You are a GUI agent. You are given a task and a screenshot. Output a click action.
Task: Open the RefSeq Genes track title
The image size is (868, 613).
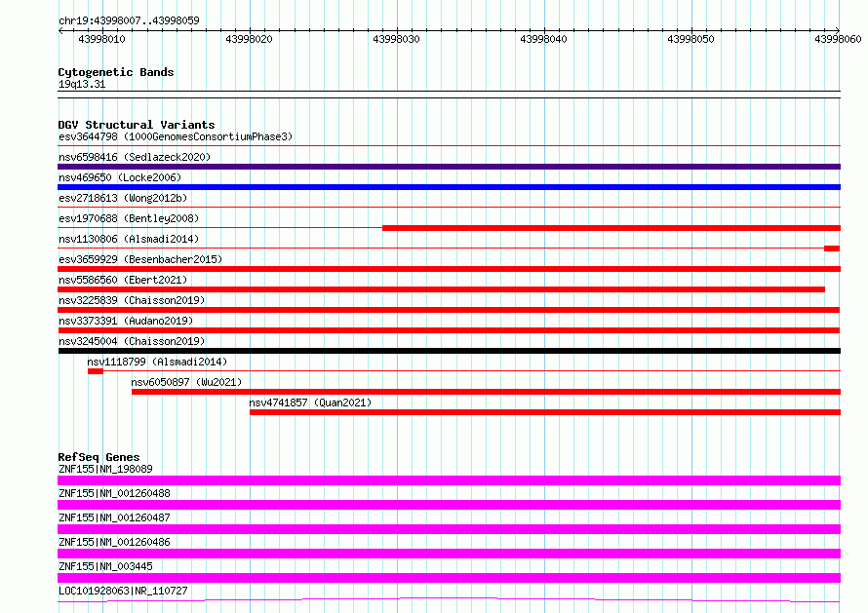click(x=99, y=457)
